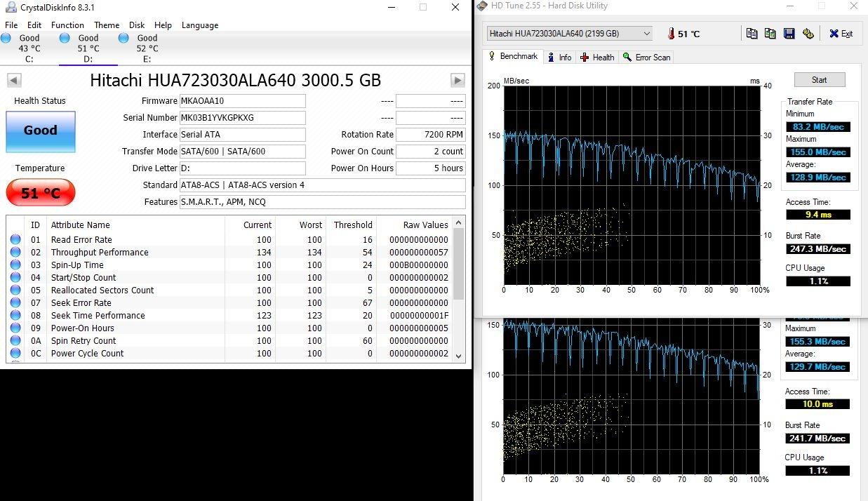
Task: Open the Disk menu
Action: 137,25
